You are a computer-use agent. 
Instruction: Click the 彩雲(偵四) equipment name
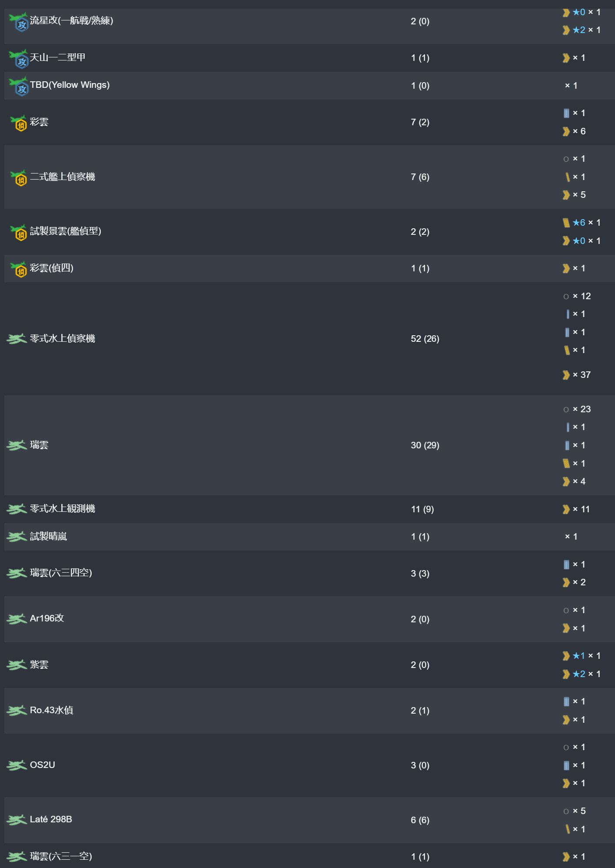click(x=51, y=268)
